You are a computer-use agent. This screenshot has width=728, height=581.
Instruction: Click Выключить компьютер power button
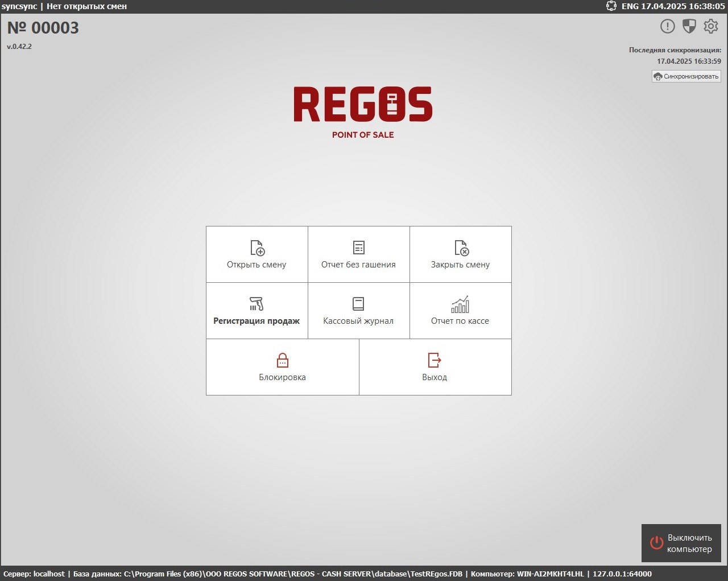click(x=681, y=543)
